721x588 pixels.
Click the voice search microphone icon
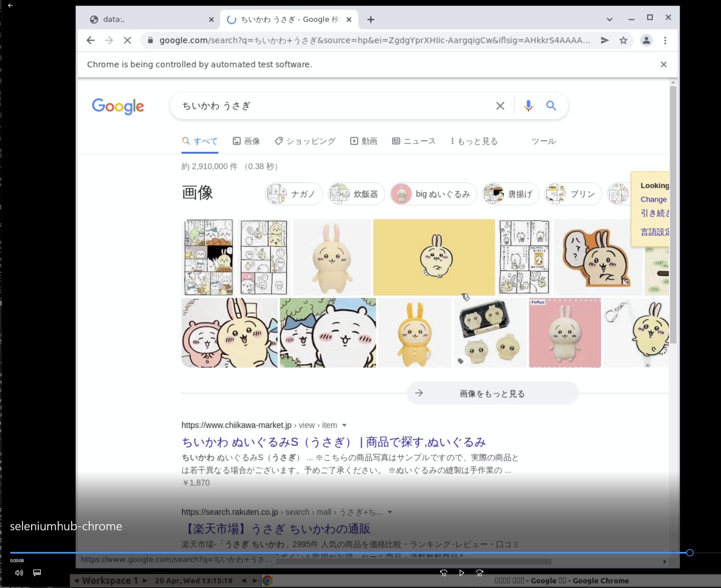click(528, 106)
